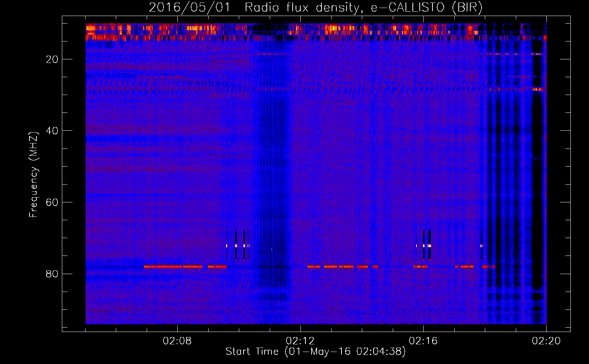Viewport: 589px width, 364px height.
Task: Click the '02:12' time axis label
Action: 300,341
